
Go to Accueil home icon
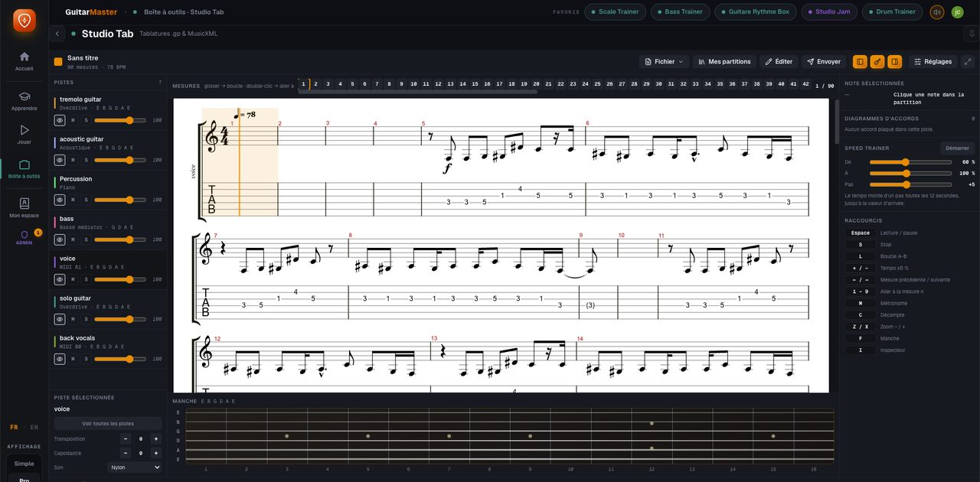tap(24, 57)
